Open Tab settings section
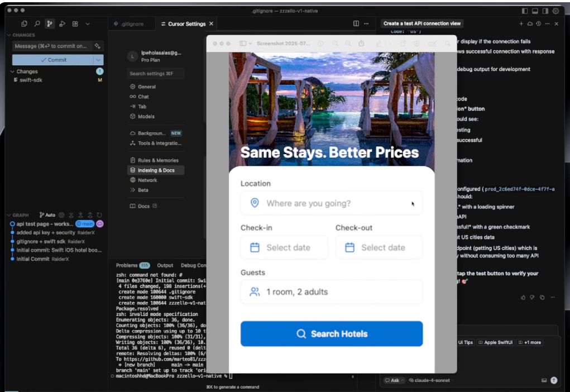 coord(156,107)
